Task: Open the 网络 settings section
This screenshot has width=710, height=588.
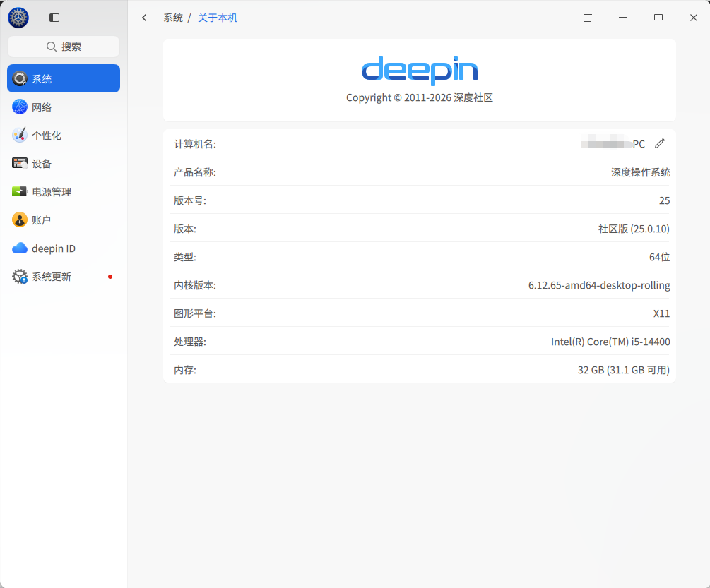Action: (64, 107)
